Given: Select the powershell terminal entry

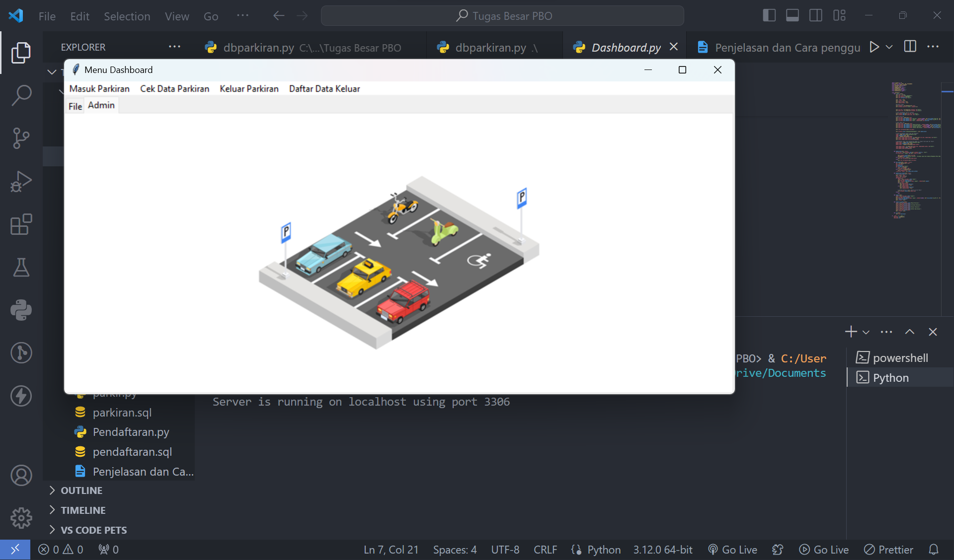Looking at the screenshot, I should [900, 358].
